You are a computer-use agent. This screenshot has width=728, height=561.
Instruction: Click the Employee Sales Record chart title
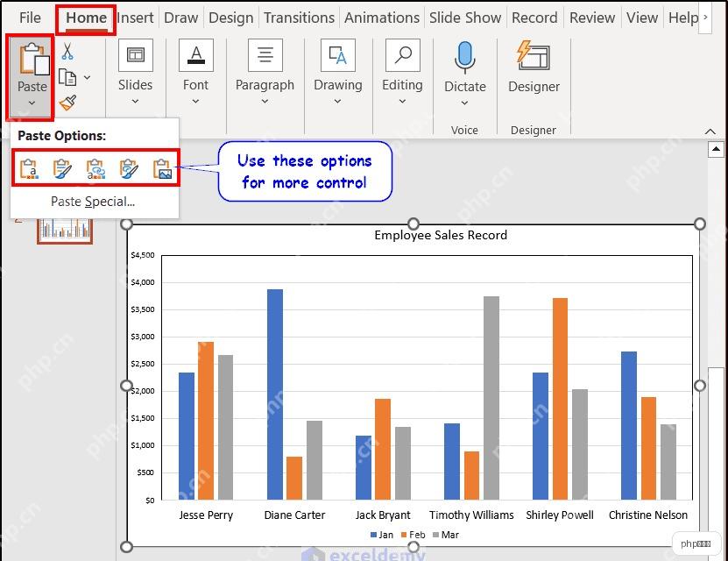(x=441, y=235)
